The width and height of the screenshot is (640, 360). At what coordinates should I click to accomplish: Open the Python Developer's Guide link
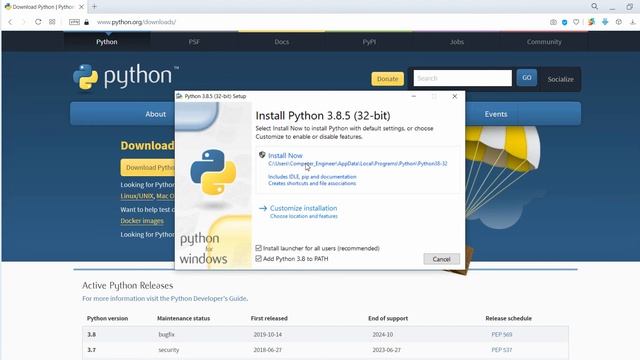point(209,298)
